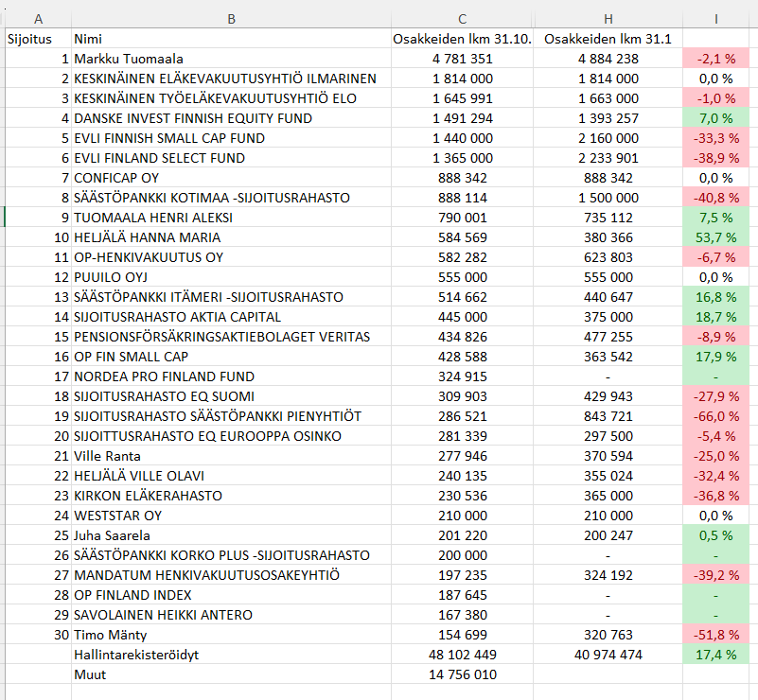This screenshot has height=700, width=758.
Task: Click "SÄÄSTÖPANKKI ITÄMERI -SIJOITUSRAHASTO" cell
Action: (x=231, y=297)
